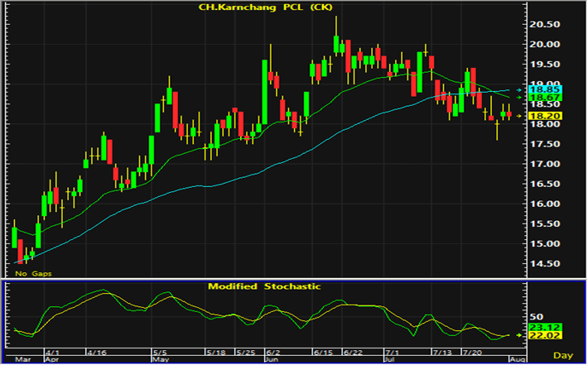Click the 19.50 price axis label
588x365 pixels.
tap(544, 65)
